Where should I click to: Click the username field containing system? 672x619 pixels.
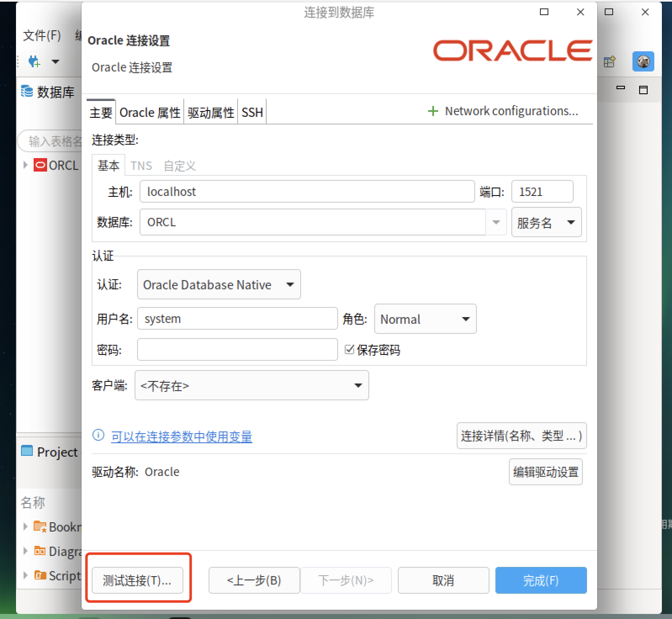(x=237, y=318)
